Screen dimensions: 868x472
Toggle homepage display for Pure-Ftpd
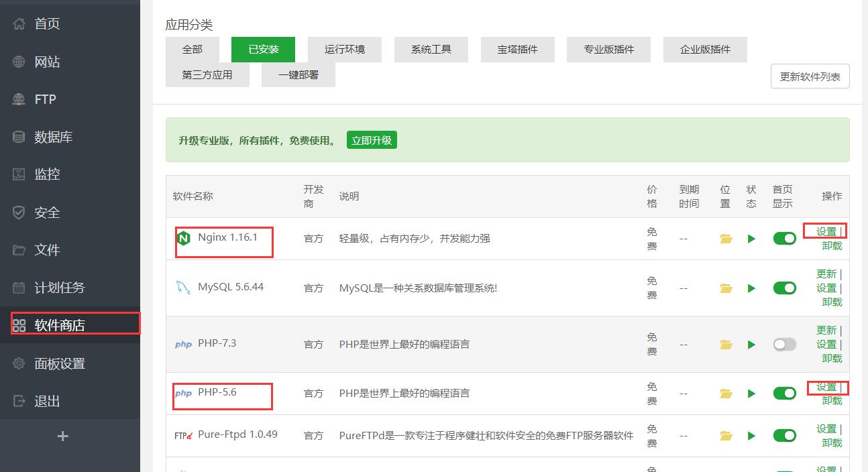click(x=784, y=435)
